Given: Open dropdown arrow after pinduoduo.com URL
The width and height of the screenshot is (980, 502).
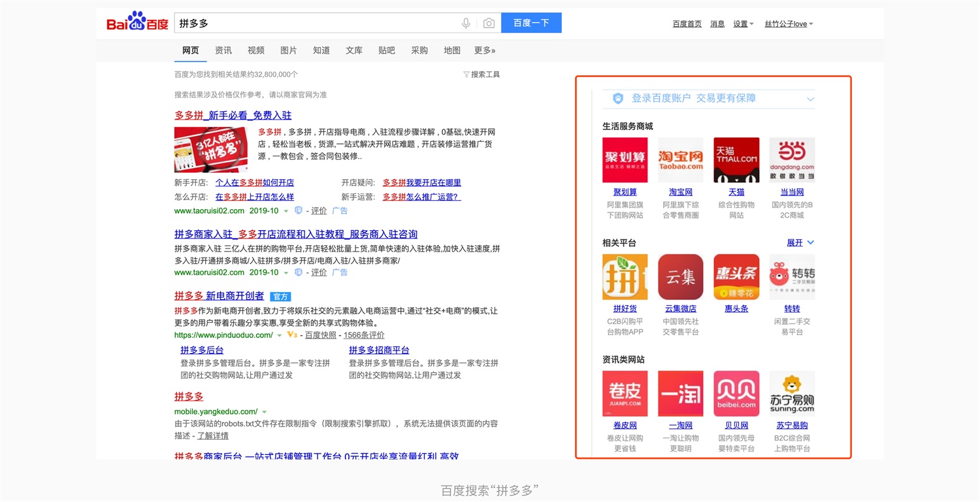Looking at the screenshot, I should click(x=279, y=335).
